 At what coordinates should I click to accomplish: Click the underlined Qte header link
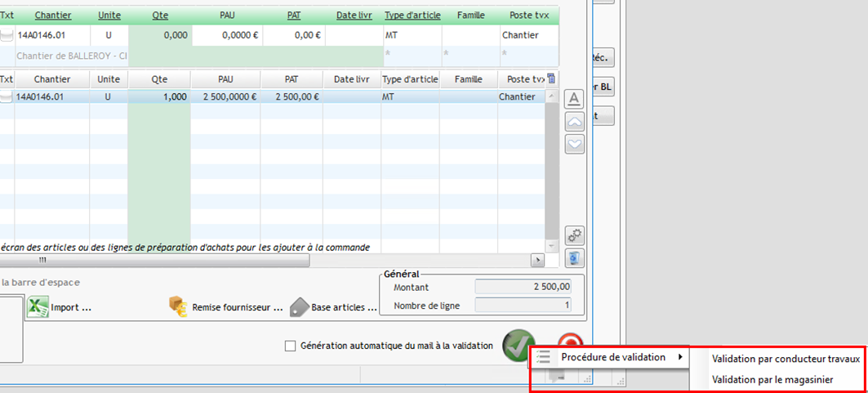pos(159,16)
